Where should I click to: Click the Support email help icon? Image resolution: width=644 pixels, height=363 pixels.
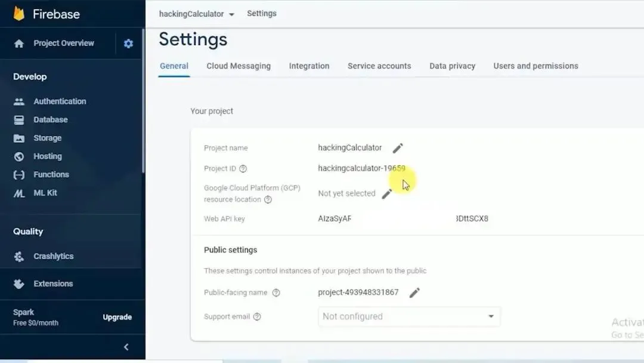pos(257,317)
